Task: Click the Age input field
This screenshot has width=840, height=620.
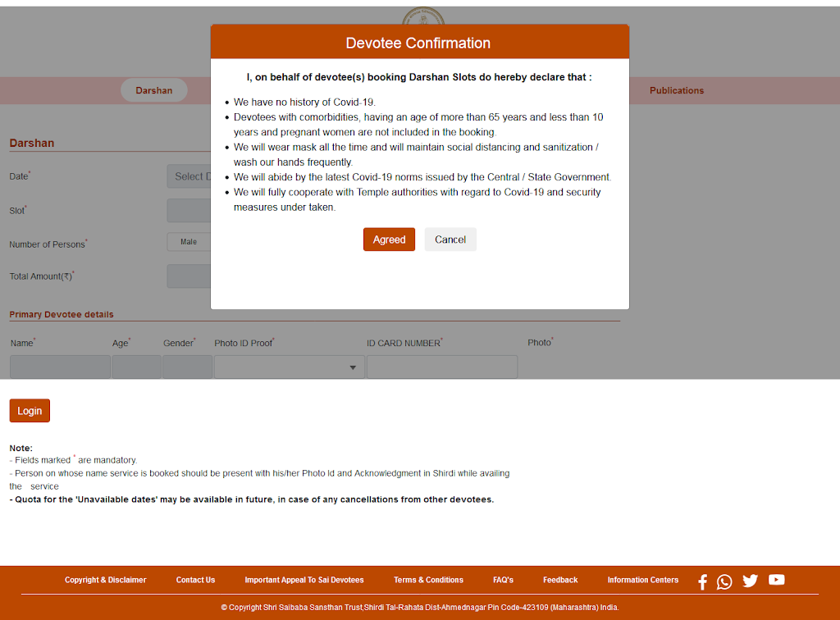Action: pyautogui.click(x=136, y=367)
